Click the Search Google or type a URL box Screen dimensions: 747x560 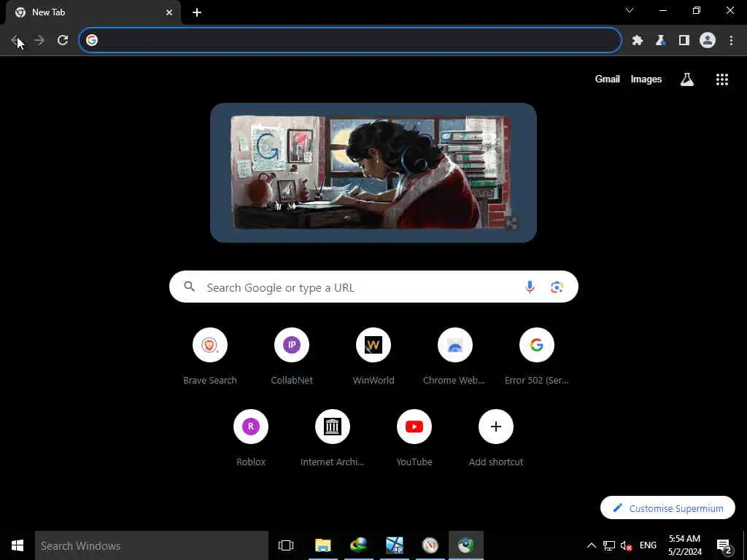373,287
